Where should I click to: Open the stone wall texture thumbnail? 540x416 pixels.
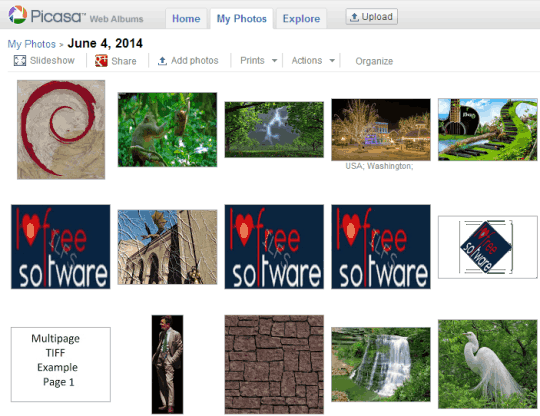274,364
